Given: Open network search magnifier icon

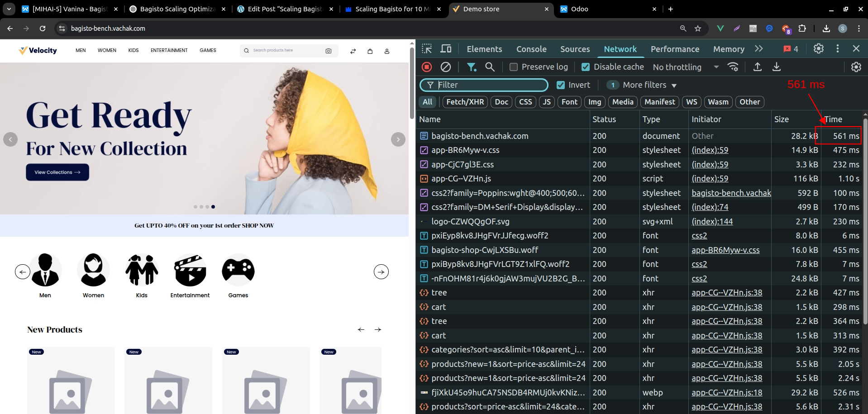Looking at the screenshot, I should [490, 67].
